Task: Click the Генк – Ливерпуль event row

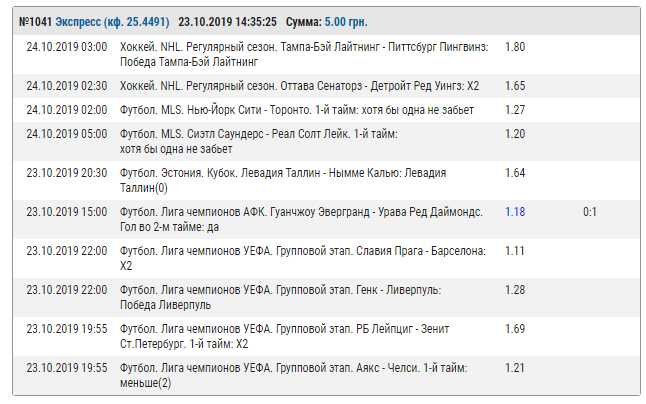Action: (280, 296)
